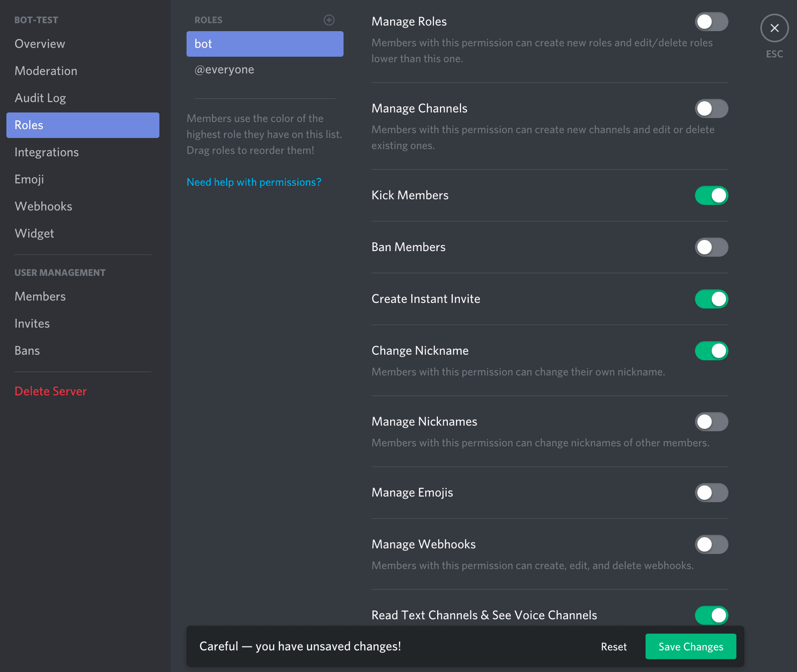This screenshot has width=797, height=672.
Task: Click the add new role plus icon
Action: point(329,20)
